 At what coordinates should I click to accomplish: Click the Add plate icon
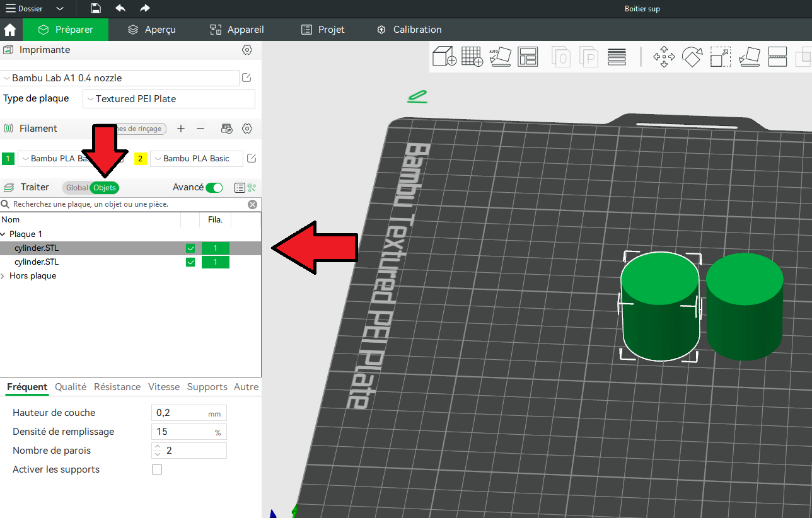point(472,56)
